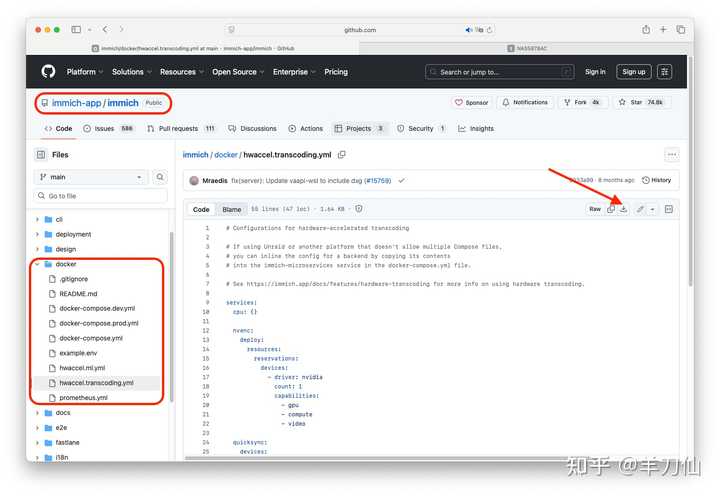Viewport: 720px width, 496px height.
Task: Click the Fork button
Action: point(582,102)
